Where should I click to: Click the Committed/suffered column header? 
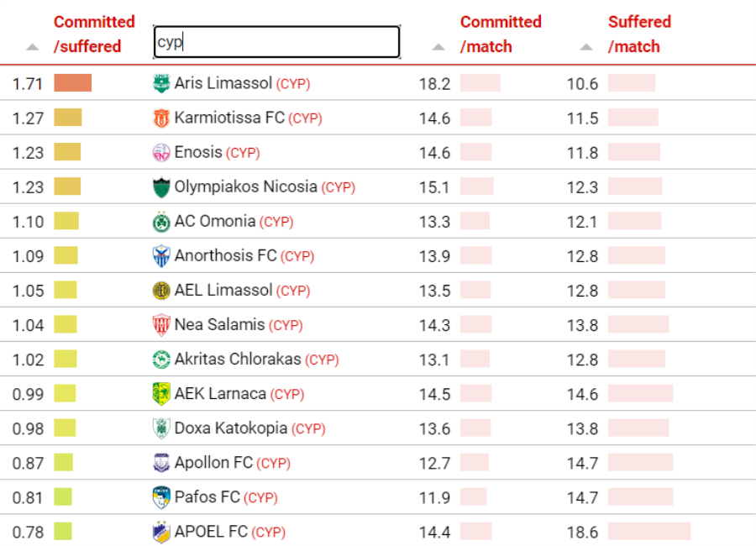pyautogui.click(x=94, y=34)
